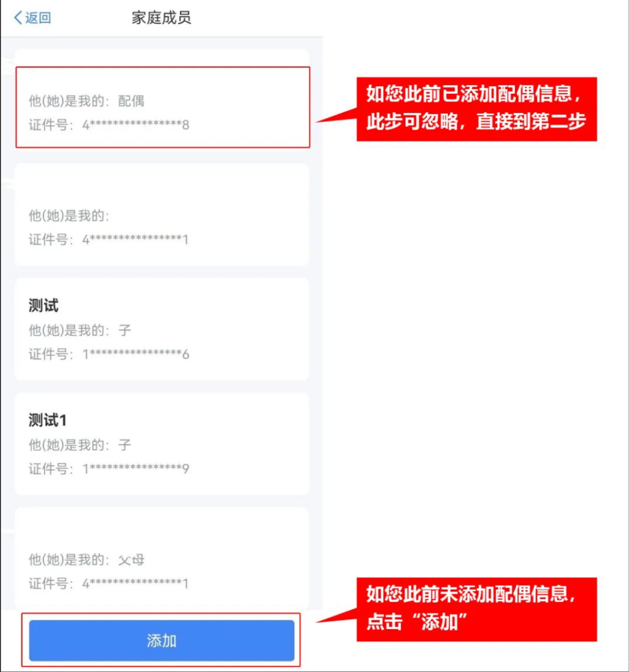The height and width of the screenshot is (672, 629).
Task: Click the 他(她)是我的: 配偶 line
Action: tap(87, 101)
